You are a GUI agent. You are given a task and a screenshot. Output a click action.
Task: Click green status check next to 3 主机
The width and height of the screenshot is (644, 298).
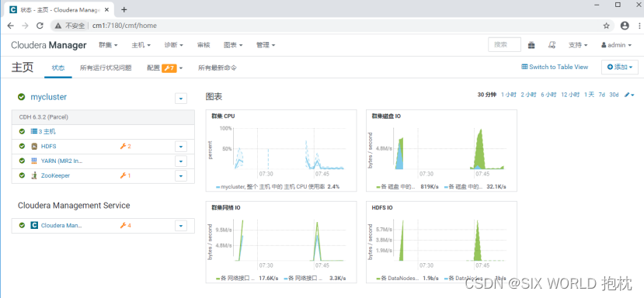click(22, 132)
